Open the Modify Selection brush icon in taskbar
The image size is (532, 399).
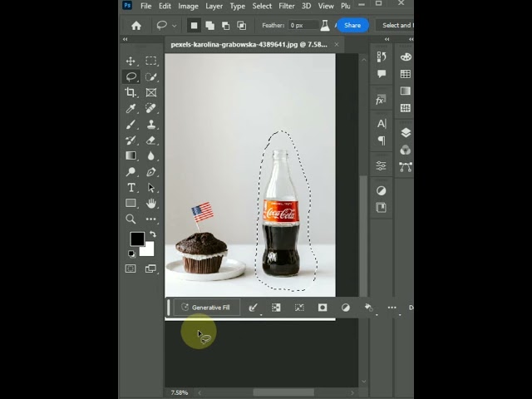pyautogui.click(x=253, y=308)
